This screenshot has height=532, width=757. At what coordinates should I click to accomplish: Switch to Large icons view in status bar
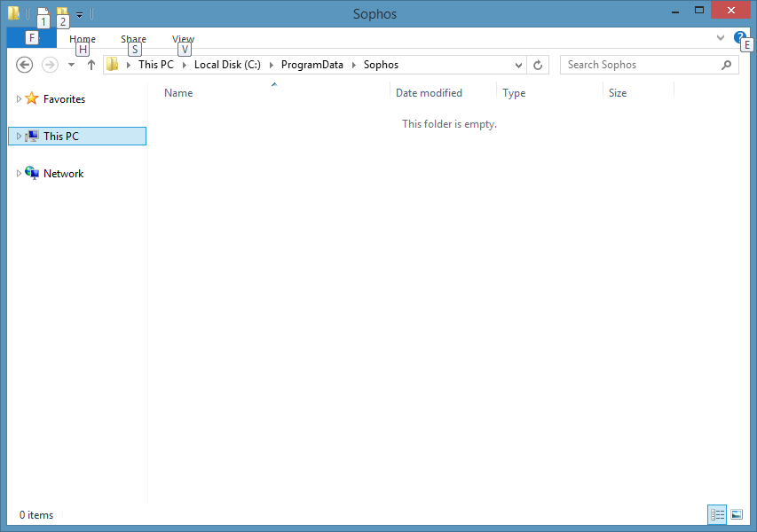click(x=737, y=514)
